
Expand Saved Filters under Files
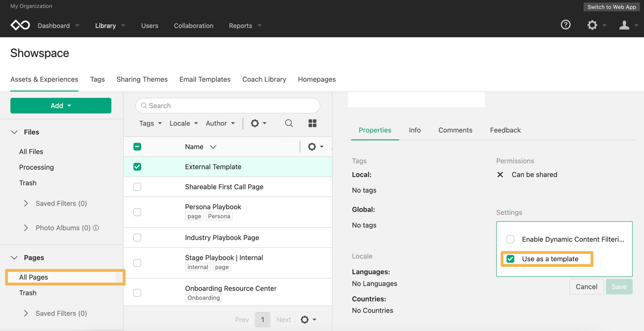(x=26, y=203)
